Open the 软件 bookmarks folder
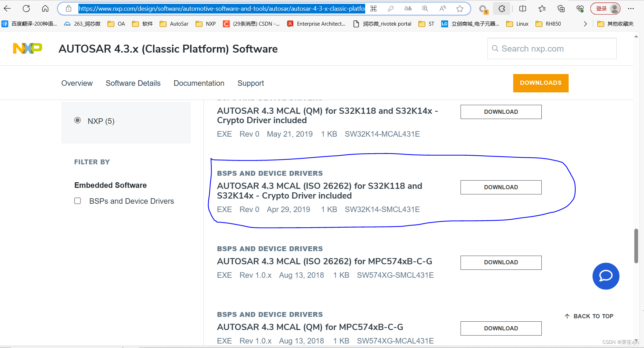This screenshot has height=348, width=644. (x=142, y=24)
